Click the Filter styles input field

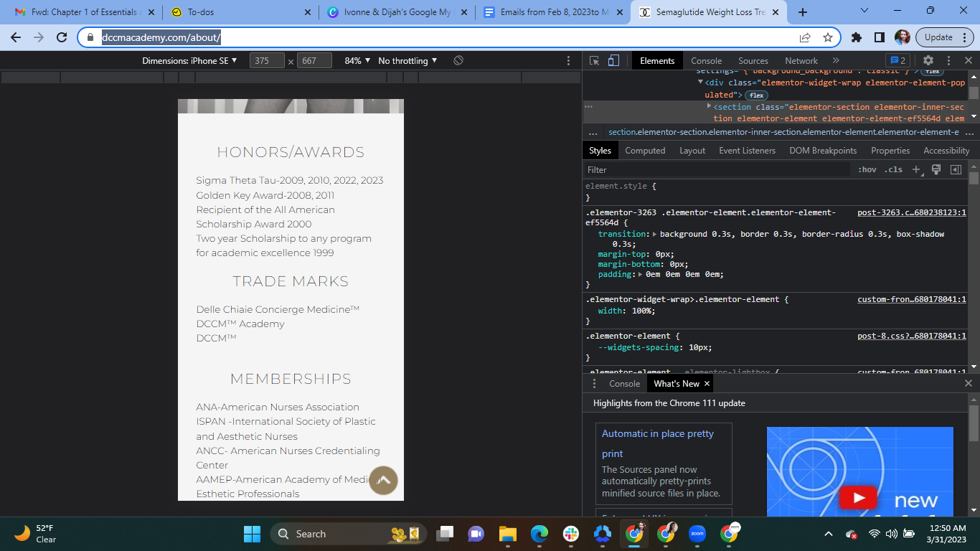click(717, 170)
